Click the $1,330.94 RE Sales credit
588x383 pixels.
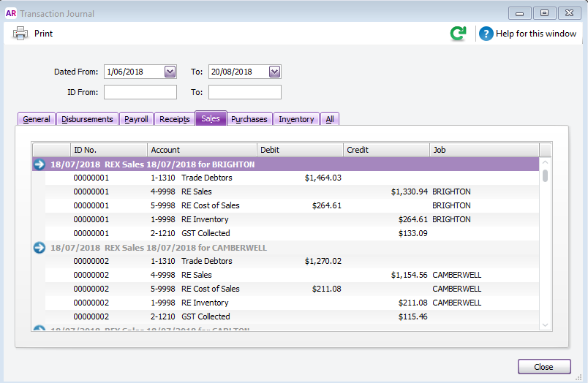[x=409, y=191]
